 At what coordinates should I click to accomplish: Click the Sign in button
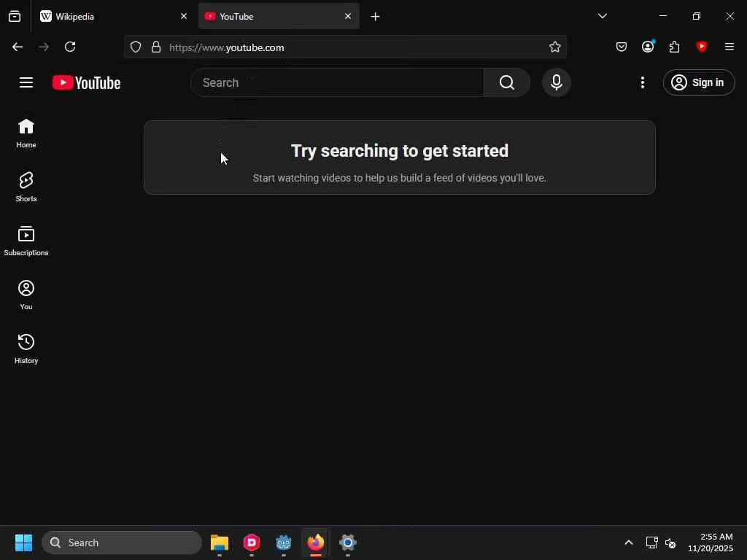coord(698,82)
